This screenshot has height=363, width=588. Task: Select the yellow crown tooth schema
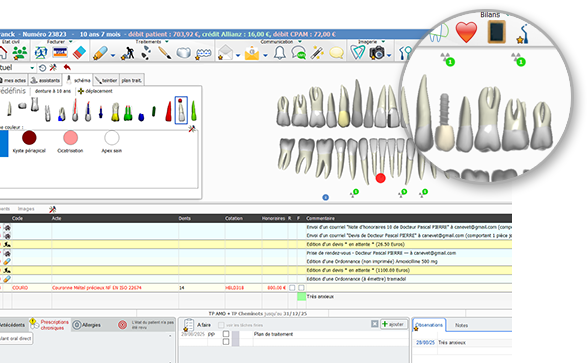(x=115, y=112)
